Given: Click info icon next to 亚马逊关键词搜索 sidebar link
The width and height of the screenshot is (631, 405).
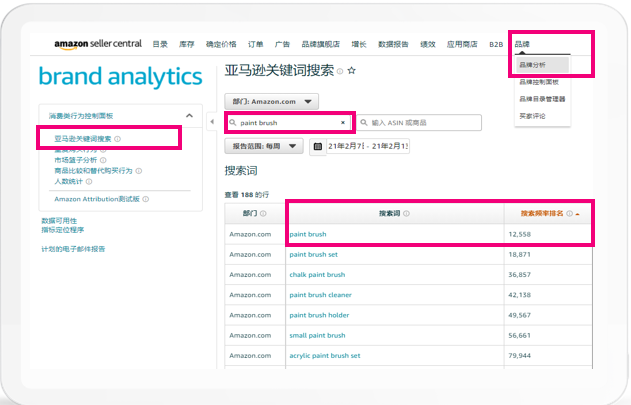Looking at the screenshot, I should tap(117, 139).
